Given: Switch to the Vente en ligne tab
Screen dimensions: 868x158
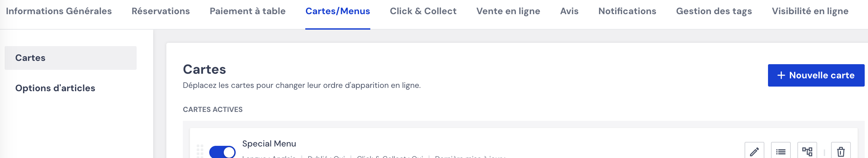Looking at the screenshot, I should tap(508, 11).
